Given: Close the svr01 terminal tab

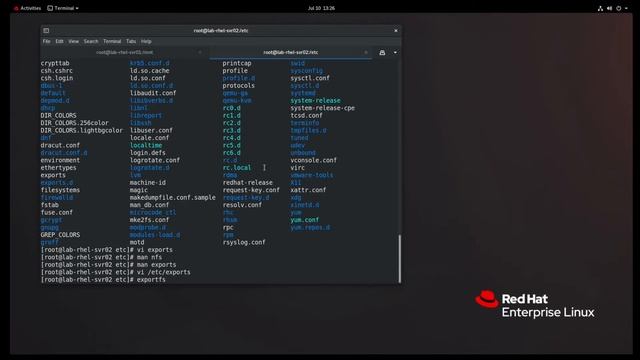Looking at the screenshot, I should point(200,52).
